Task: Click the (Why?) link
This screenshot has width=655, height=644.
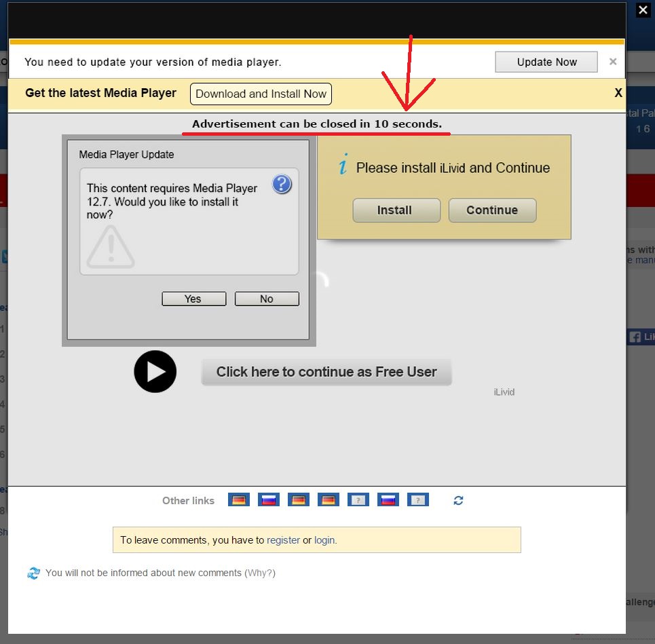Action: tap(260, 573)
